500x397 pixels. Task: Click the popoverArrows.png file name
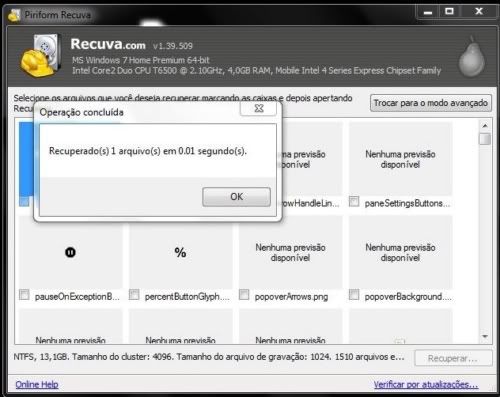[291, 296]
